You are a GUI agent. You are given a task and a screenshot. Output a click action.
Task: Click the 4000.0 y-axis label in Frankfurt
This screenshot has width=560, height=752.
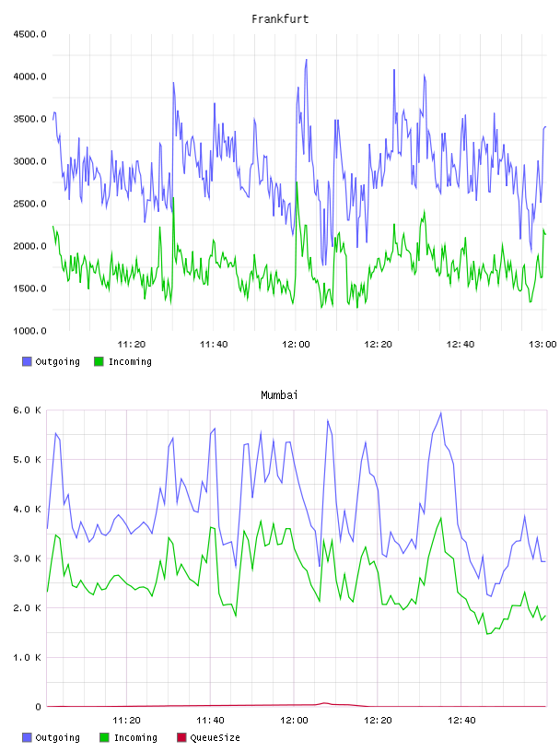click(29, 76)
